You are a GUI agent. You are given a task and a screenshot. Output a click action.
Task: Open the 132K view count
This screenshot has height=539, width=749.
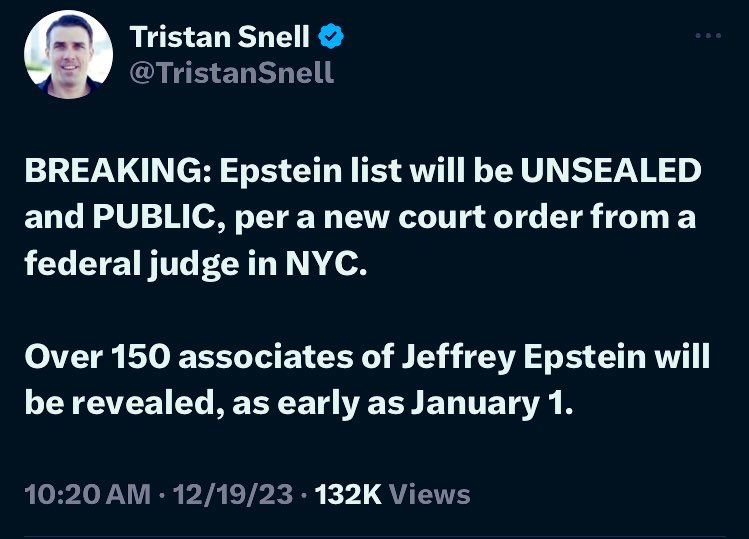pos(347,494)
